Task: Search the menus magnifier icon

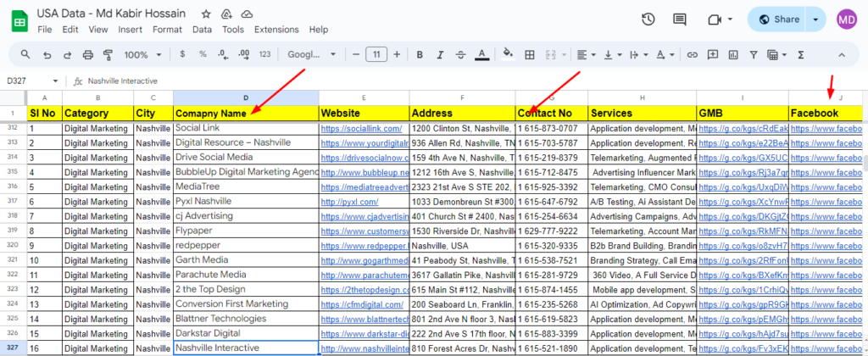Action: click(25, 54)
